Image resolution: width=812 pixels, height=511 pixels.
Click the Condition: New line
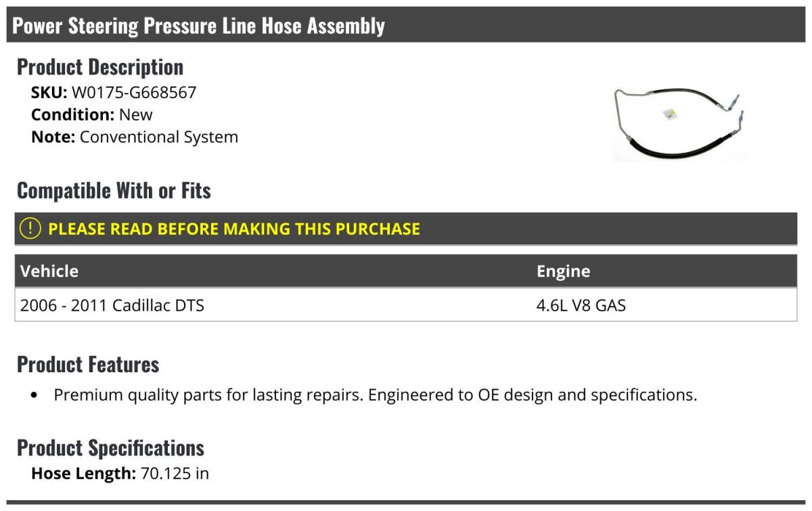(92, 115)
